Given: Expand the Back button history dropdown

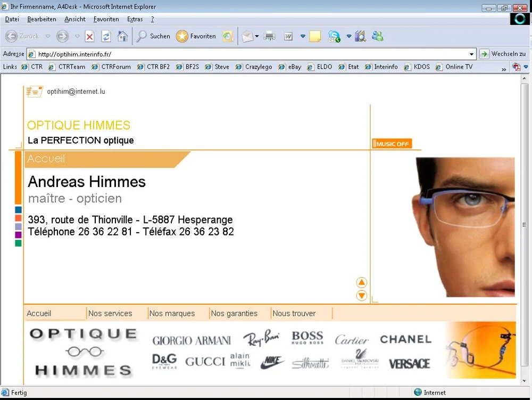Looking at the screenshot, I should pyautogui.click(x=48, y=36).
